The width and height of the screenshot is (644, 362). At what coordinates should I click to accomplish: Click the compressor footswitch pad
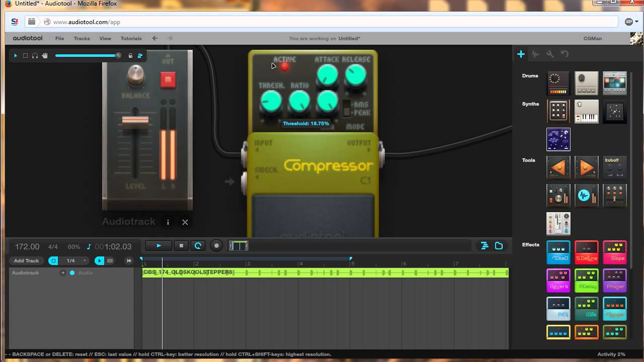coord(313,216)
